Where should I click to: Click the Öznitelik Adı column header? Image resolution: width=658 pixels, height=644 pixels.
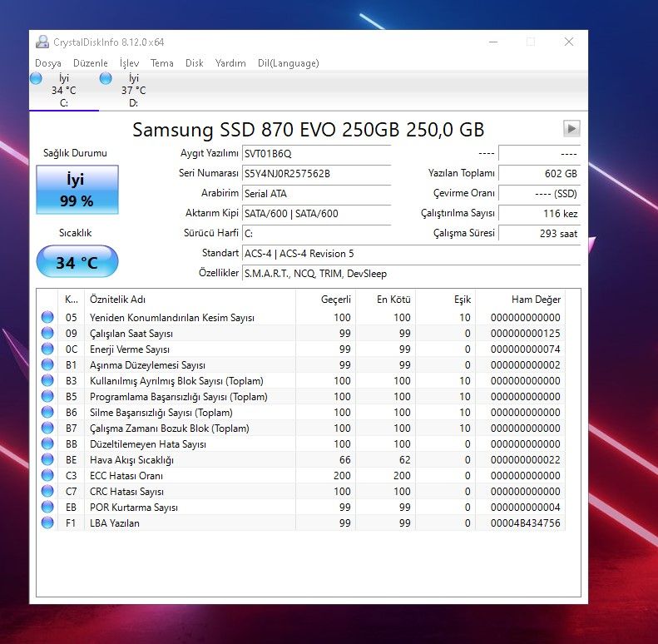pos(190,300)
